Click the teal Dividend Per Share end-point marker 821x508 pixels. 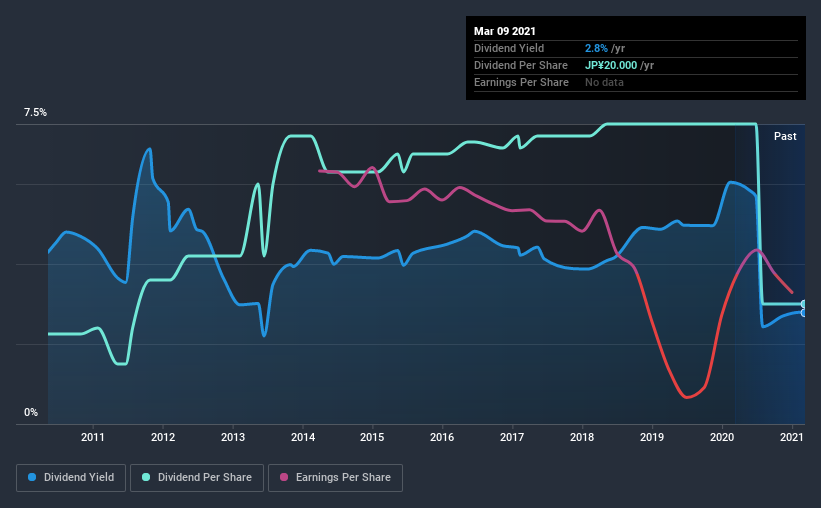(x=804, y=304)
